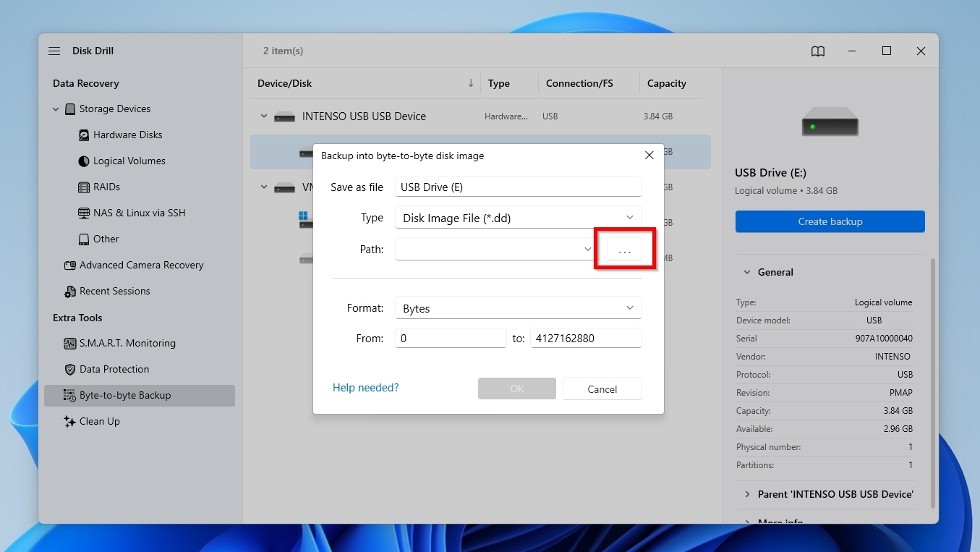
Task: Select Hardware Disks in the sidebar
Action: tap(127, 135)
